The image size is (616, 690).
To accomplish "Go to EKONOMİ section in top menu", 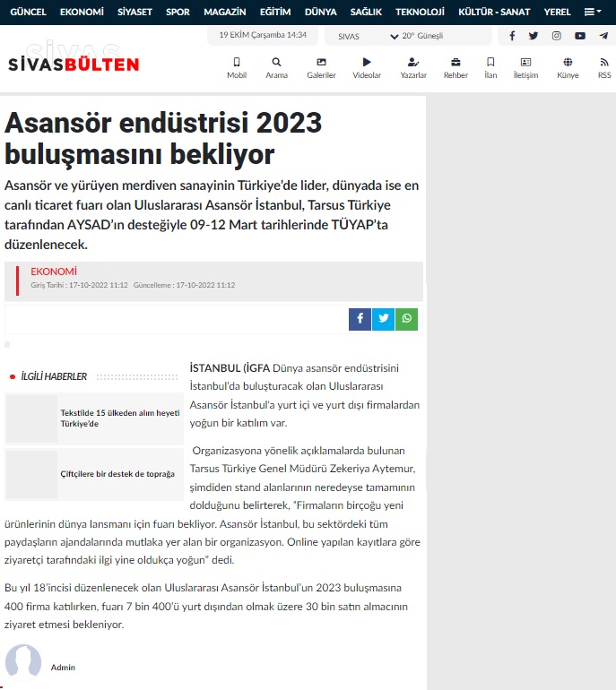I will (x=82, y=12).
